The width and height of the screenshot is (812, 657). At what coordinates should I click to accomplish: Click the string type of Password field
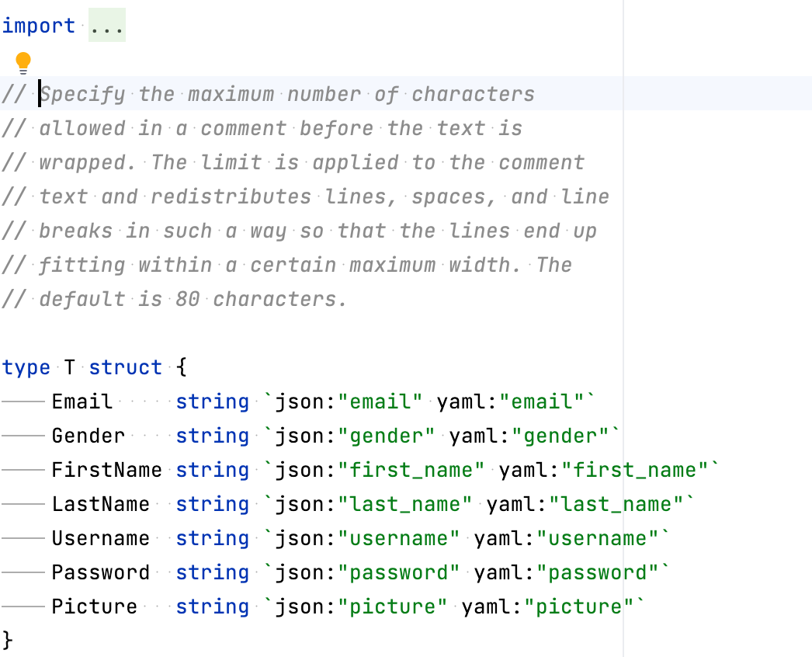click(x=212, y=572)
